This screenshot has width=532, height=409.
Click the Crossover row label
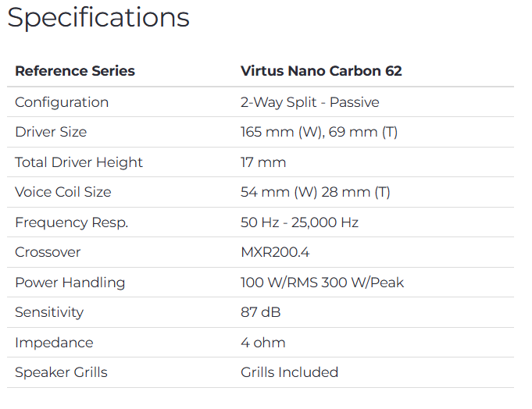pos(48,252)
